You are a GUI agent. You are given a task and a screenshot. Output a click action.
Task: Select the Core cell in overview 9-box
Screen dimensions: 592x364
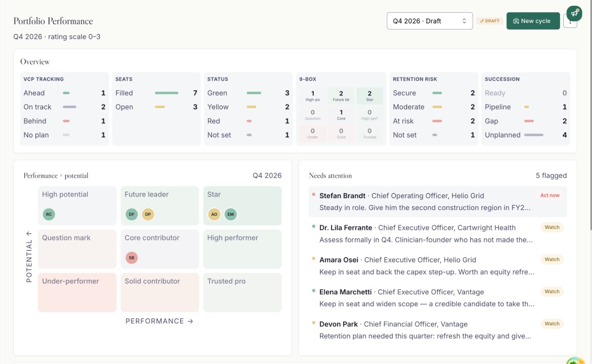click(341, 115)
